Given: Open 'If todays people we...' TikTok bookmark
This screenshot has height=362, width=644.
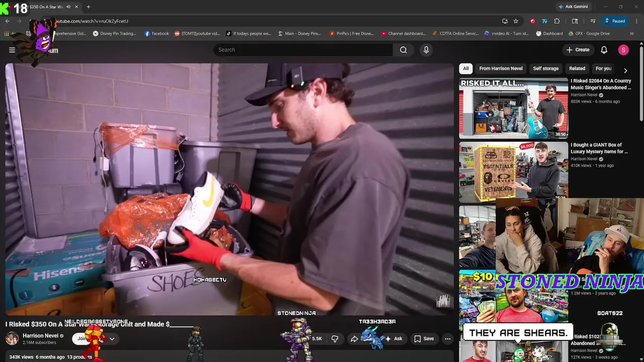Looking at the screenshot, I should (x=249, y=34).
